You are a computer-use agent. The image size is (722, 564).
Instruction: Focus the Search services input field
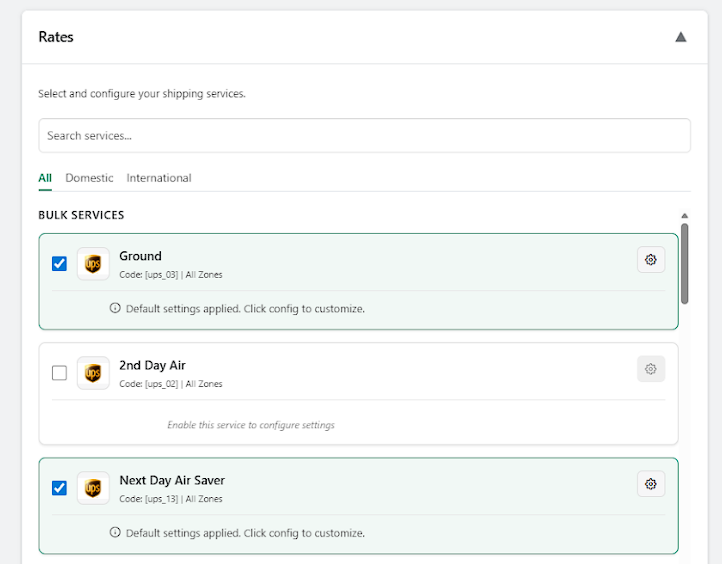pyautogui.click(x=364, y=136)
